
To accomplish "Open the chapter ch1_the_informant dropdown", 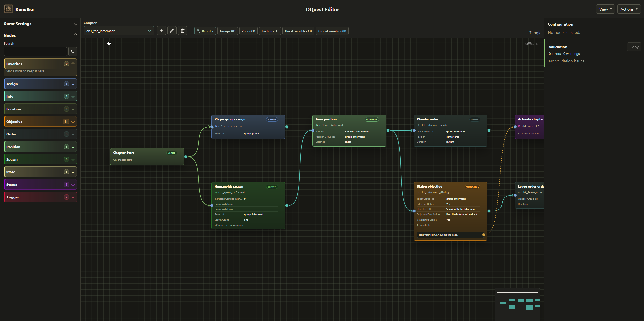I will (119, 31).
